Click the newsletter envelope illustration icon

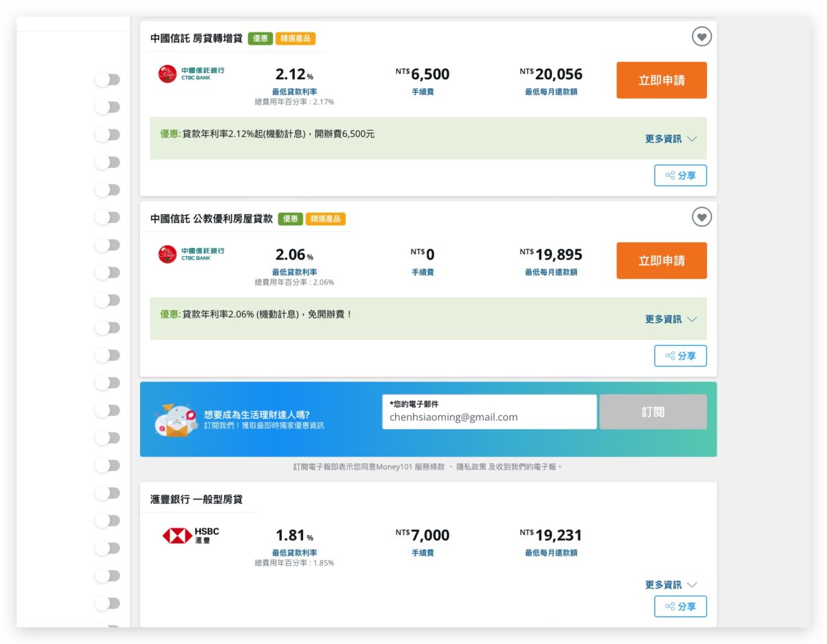coord(176,422)
